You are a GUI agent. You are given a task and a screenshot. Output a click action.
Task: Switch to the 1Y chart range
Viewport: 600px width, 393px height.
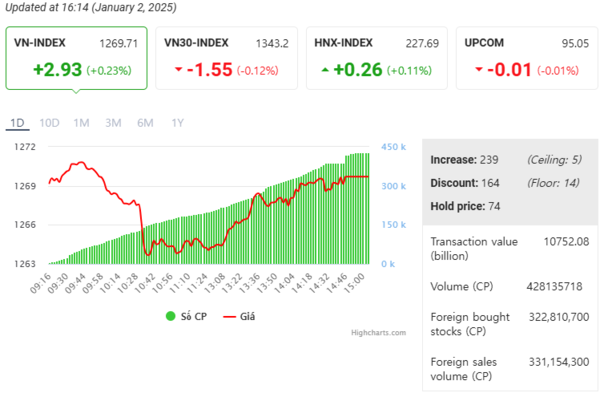178,123
